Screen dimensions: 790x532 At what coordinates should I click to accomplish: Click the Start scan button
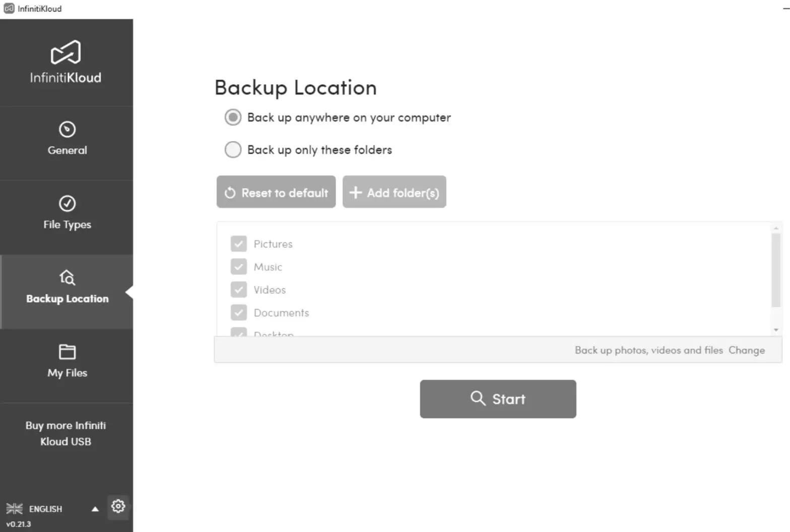pyautogui.click(x=498, y=399)
